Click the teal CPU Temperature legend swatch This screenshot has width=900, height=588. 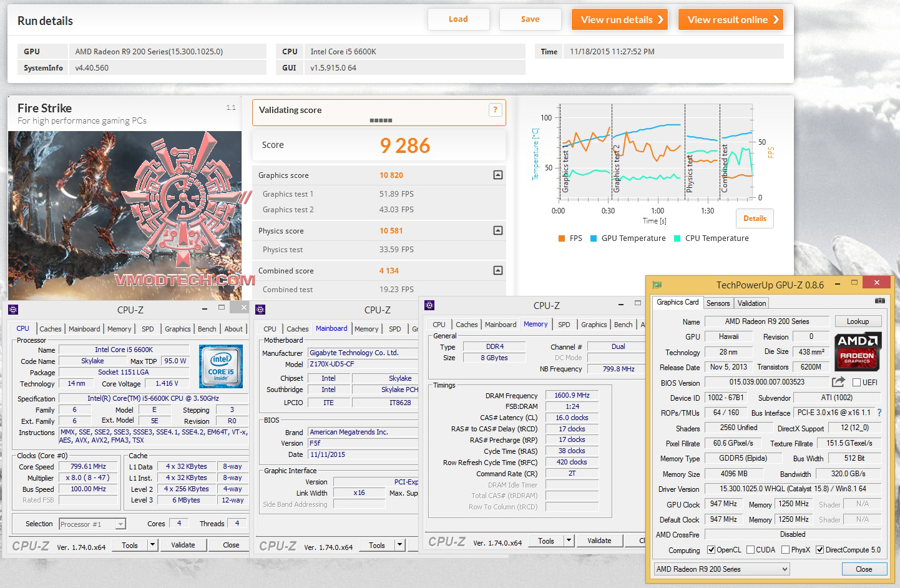pyautogui.click(x=677, y=238)
